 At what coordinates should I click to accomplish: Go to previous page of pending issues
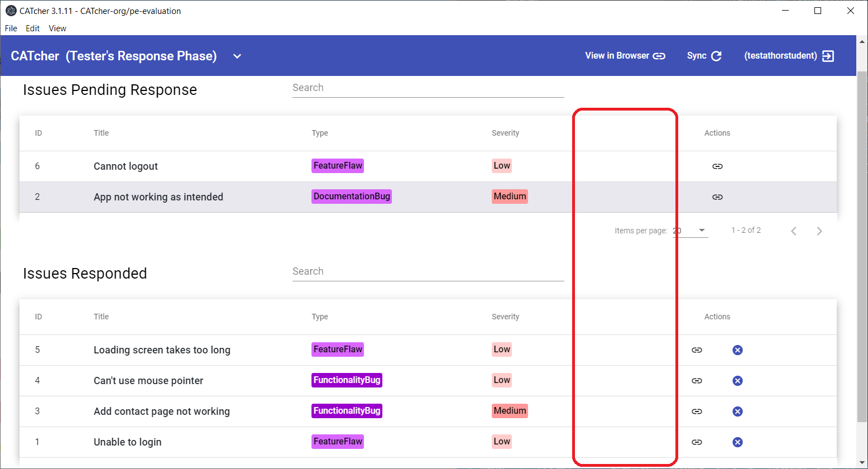pyautogui.click(x=794, y=231)
